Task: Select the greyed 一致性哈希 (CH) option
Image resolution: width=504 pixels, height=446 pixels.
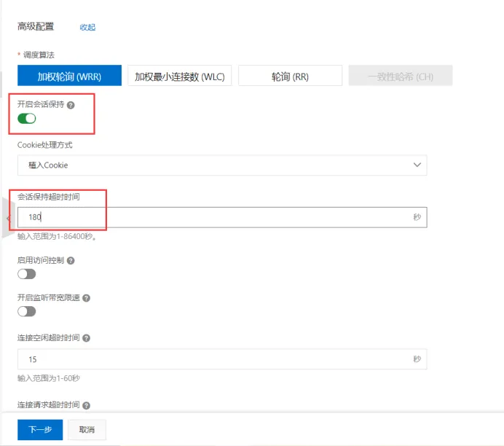Action: (x=401, y=76)
